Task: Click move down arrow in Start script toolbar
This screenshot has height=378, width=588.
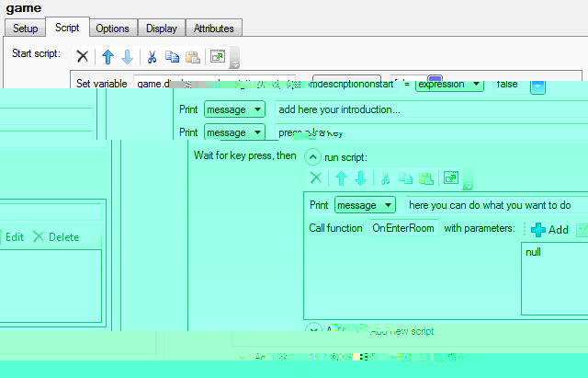Action: (127, 57)
